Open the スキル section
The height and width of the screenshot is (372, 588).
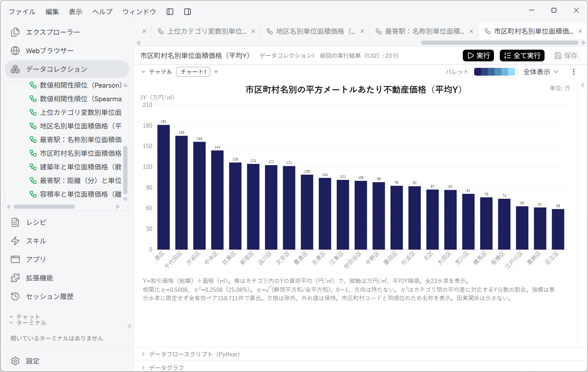[67, 241]
